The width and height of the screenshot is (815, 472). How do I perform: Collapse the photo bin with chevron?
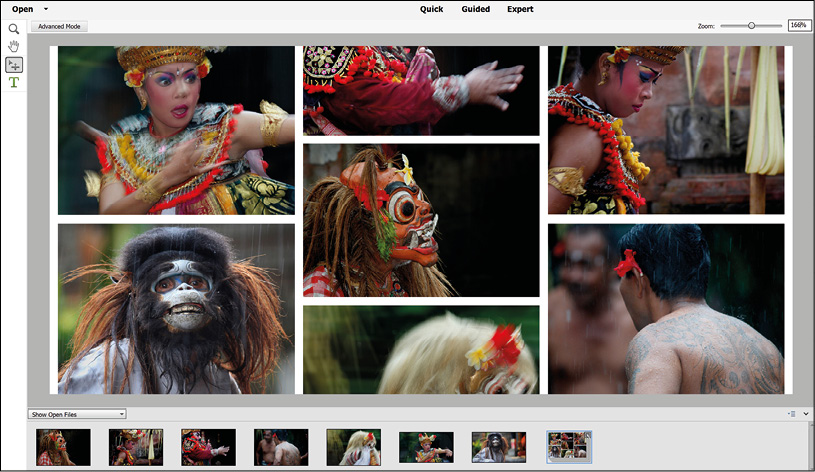806,414
